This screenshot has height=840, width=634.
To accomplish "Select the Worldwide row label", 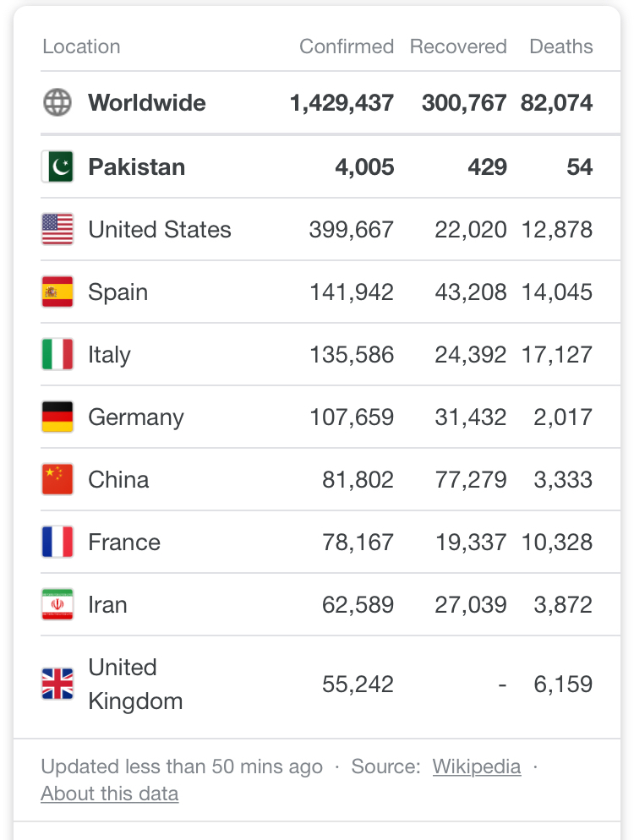I will pos(147,103).
